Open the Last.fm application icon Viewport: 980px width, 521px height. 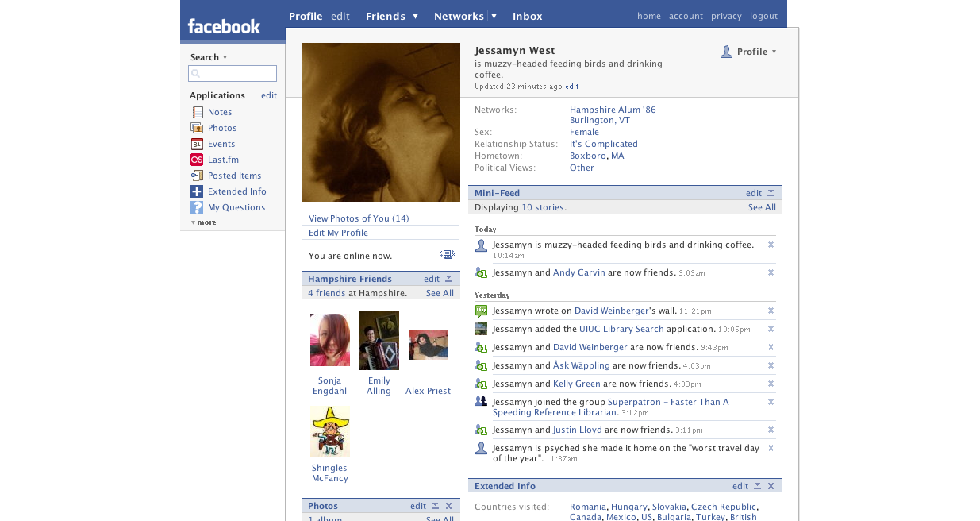(x=197, y=160)
